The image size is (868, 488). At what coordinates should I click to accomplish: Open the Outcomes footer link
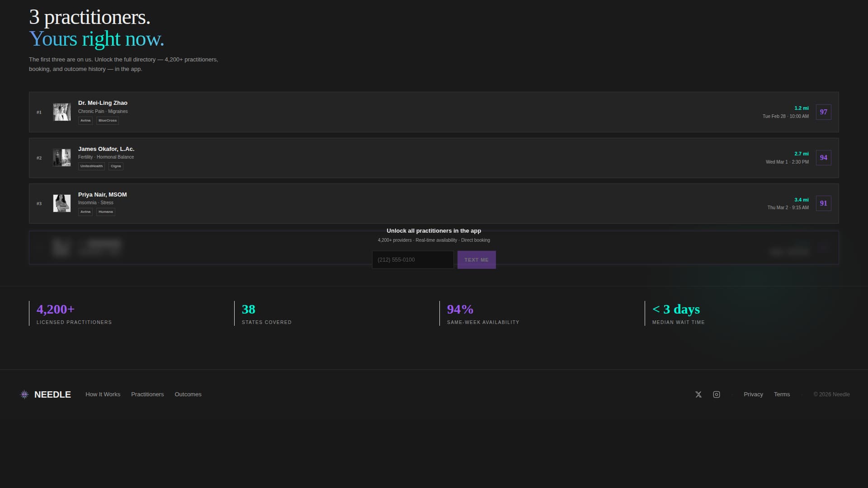pyautogui.click(x=188, y=394)
